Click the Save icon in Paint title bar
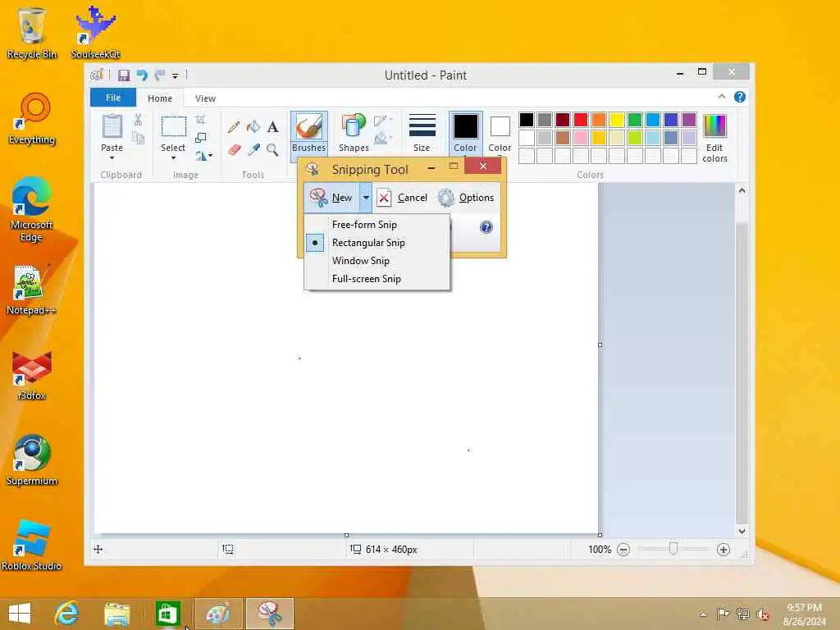Viewport: 840px width, 630px height. click(124, 75)
